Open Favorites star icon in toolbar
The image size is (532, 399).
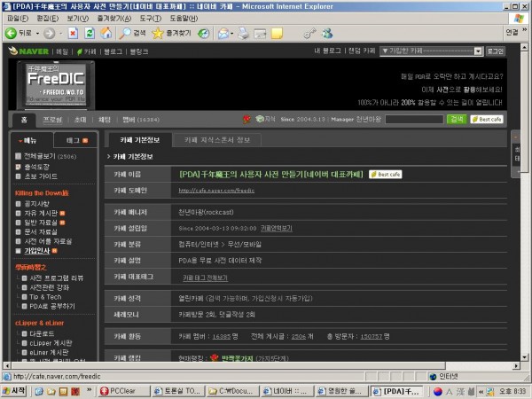[158, 33]
